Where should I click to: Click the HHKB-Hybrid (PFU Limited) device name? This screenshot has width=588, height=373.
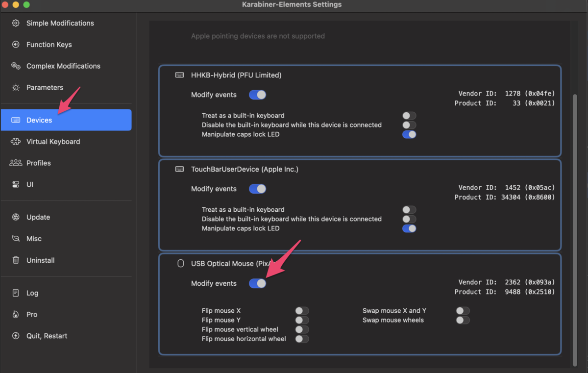point(236,75)
